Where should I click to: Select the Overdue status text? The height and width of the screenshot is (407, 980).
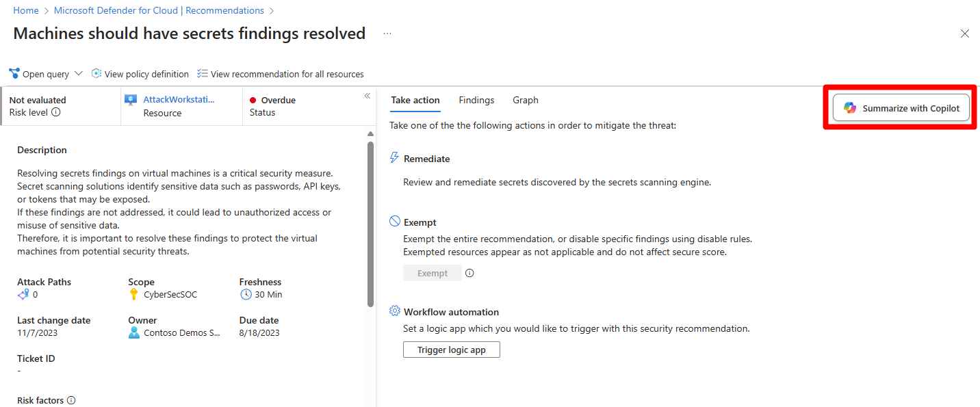click(279, 100)
